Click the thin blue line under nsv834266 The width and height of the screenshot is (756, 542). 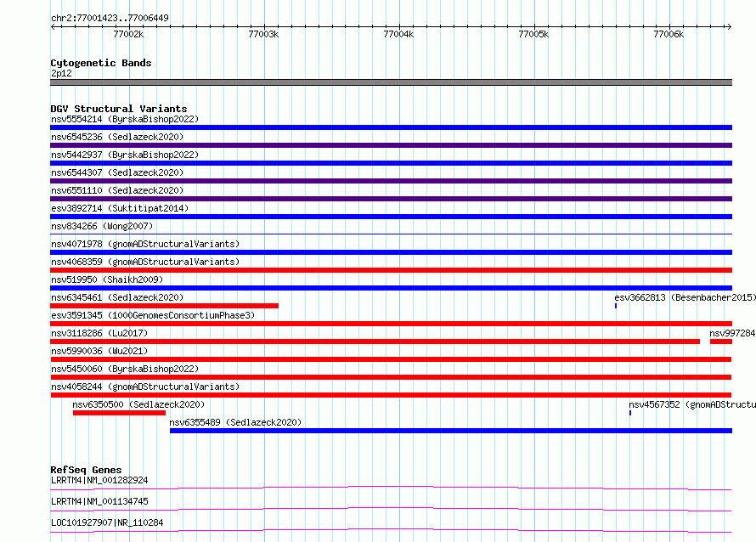391,234
